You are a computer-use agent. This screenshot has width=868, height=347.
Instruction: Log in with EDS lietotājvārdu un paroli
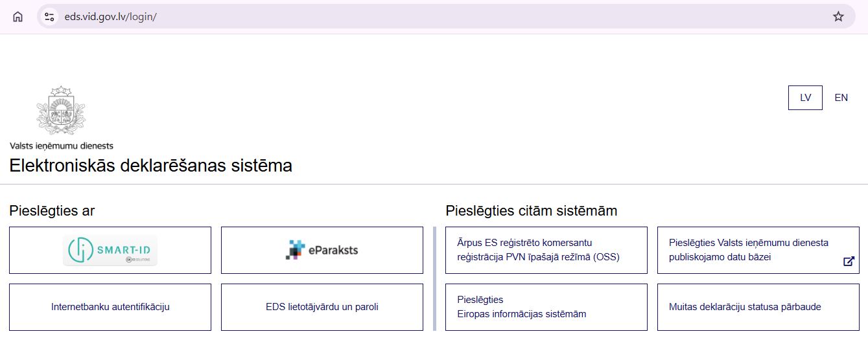(x=322, y=307)
